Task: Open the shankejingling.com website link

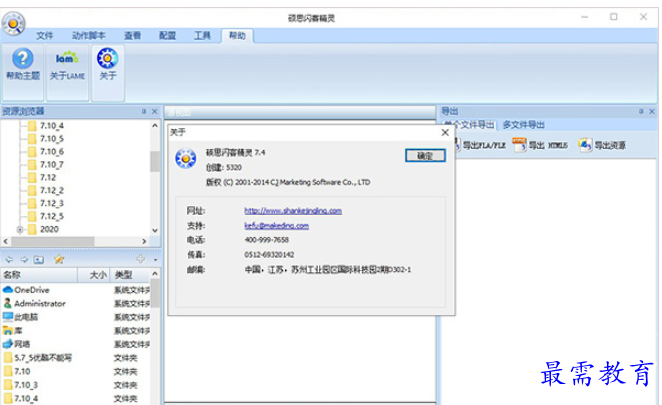Action: [x=293, y=211]
